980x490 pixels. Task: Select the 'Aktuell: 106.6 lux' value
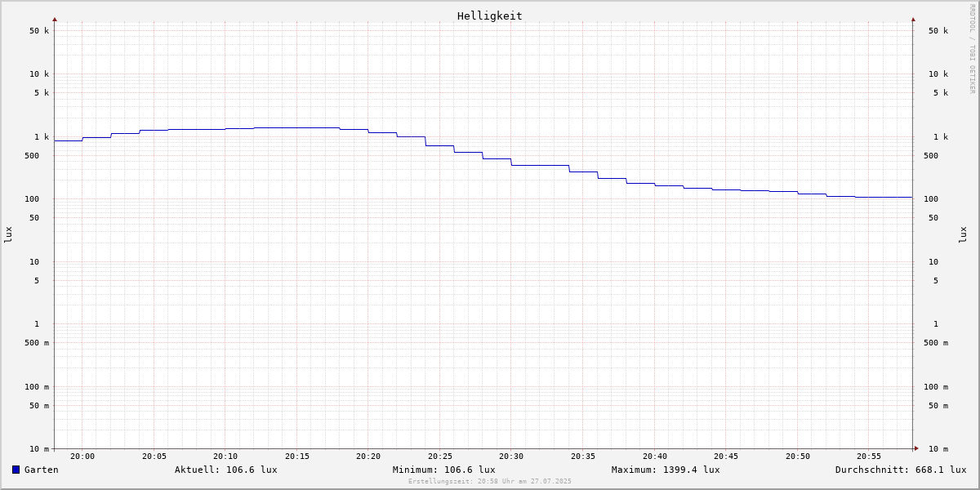pyautogui.click(x=226, y=470)
